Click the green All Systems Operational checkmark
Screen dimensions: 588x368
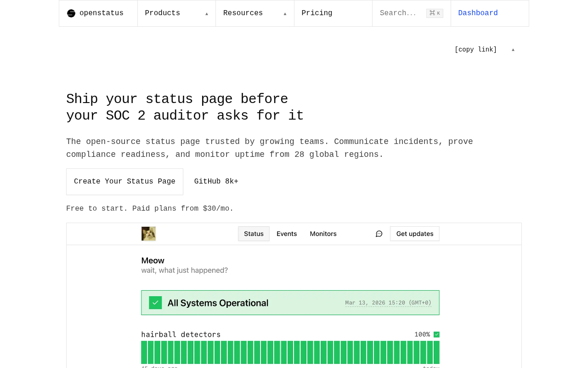(155, 303)
